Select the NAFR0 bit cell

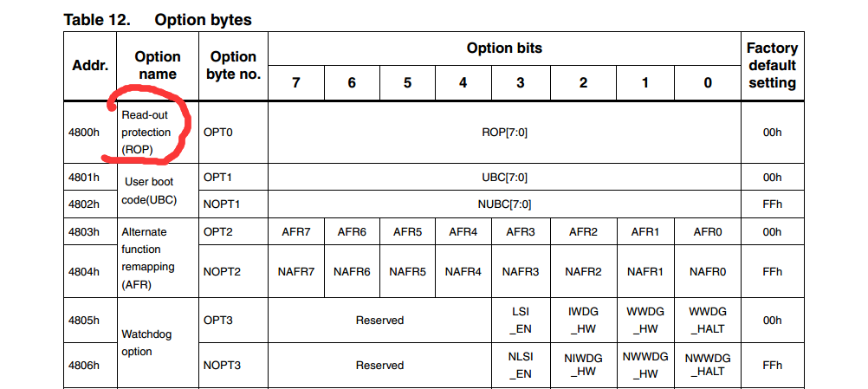(x=708, y=272)
